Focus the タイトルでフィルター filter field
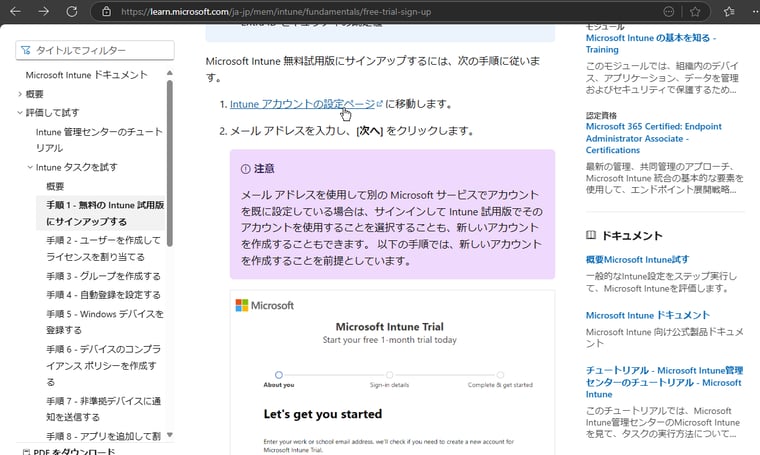The width and height of the screenshot is (760, 455). [95, 50]
